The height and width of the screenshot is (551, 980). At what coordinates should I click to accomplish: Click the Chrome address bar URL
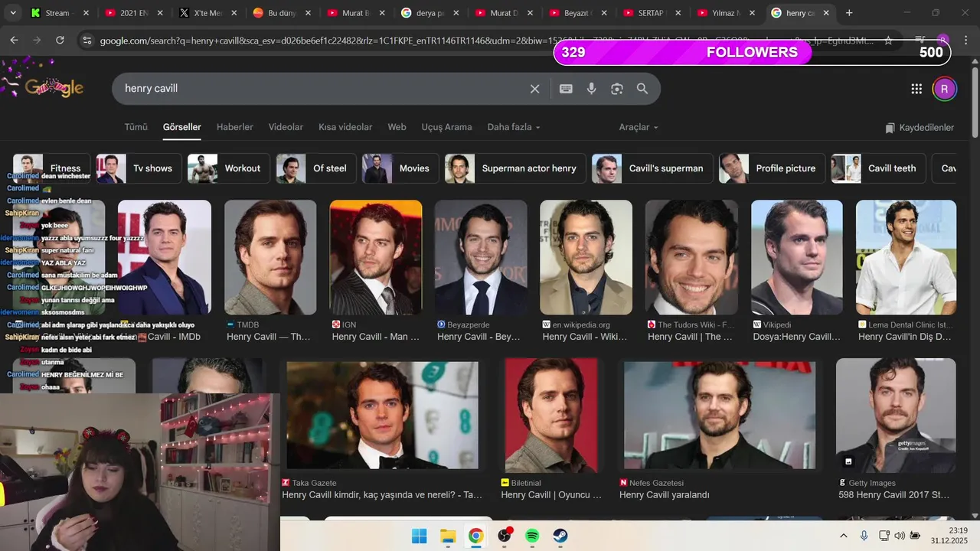[486, 41]
